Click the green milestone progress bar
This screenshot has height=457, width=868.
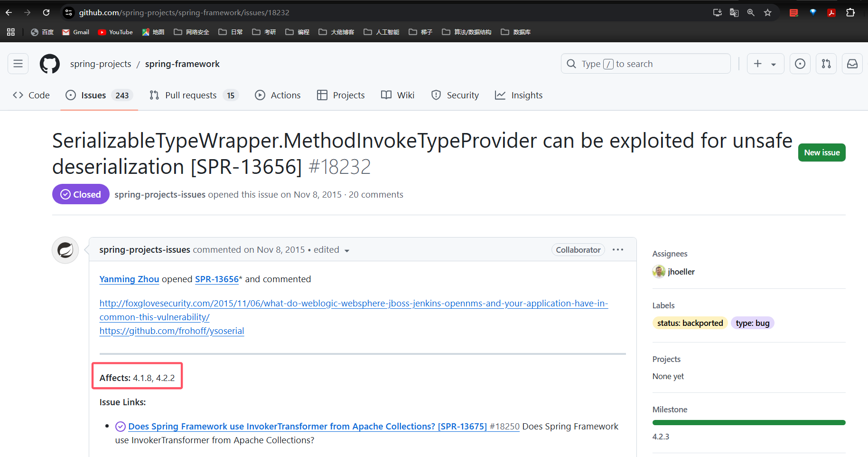[749, 422]
